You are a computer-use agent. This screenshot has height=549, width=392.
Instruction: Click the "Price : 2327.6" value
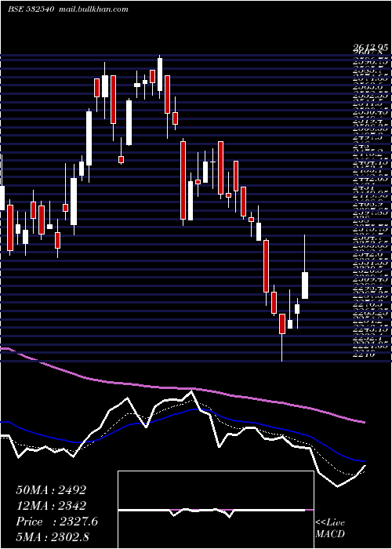point(57,522)
